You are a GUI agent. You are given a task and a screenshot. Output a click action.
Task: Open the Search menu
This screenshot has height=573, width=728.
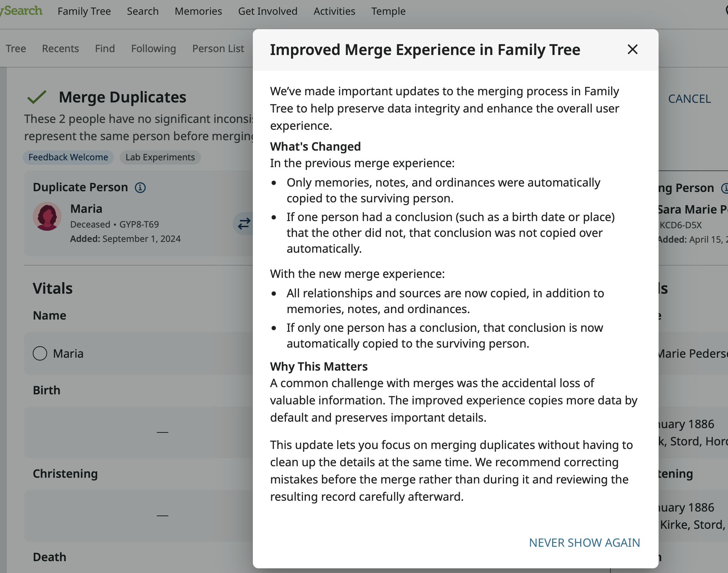point(142,11)
